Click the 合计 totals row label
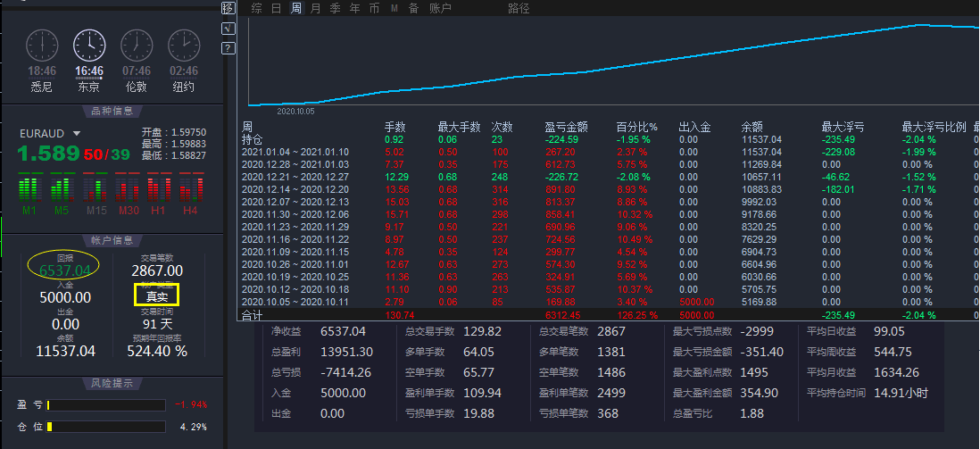 tap(252, 315)
